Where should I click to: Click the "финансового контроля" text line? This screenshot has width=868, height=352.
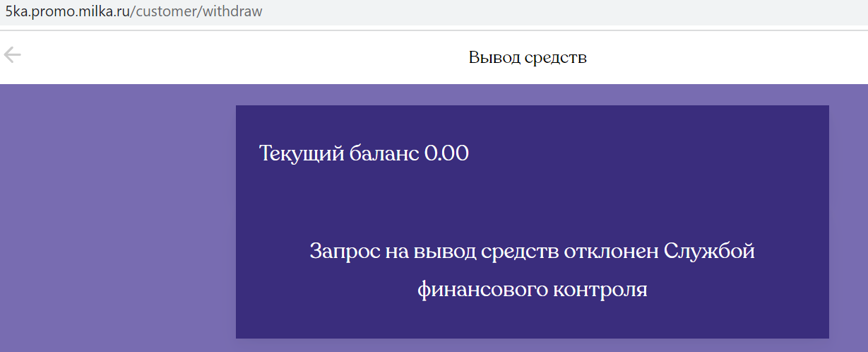tap(532, 289)
